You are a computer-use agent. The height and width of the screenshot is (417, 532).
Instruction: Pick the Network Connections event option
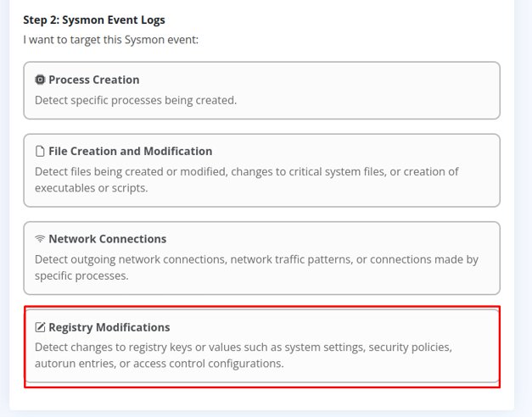tap(261, 258)
